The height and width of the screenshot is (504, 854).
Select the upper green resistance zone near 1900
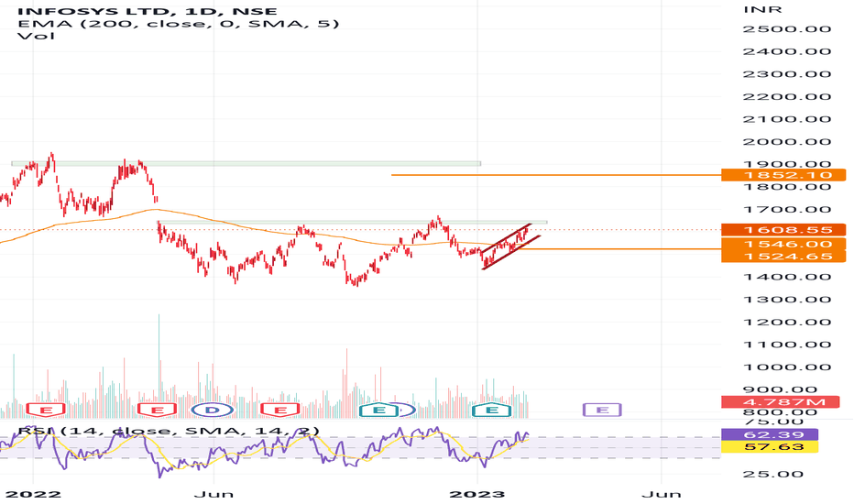(x=246, y=163)
